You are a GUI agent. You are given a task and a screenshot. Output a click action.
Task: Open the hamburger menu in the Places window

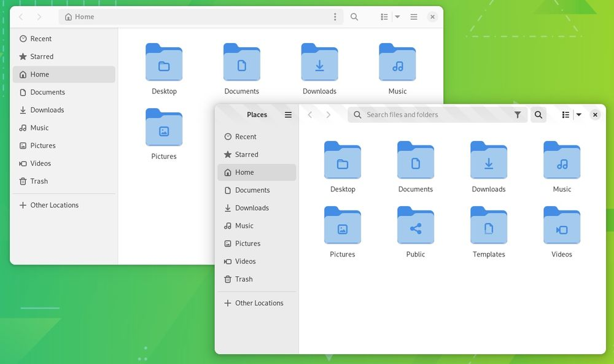pyautogui.click(x=288, y=114)
